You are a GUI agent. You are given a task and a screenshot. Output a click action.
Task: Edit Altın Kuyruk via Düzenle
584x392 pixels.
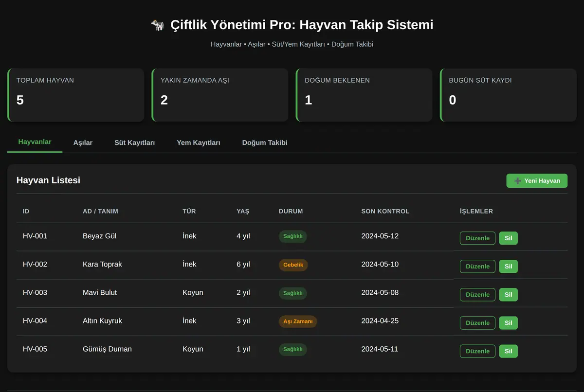click(477, 323)
